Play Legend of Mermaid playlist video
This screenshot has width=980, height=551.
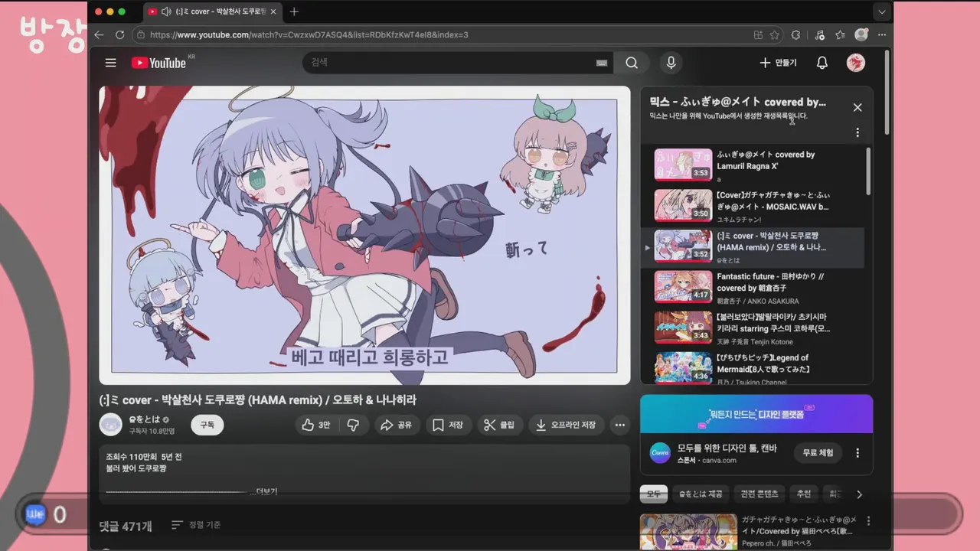click(753, 367)
